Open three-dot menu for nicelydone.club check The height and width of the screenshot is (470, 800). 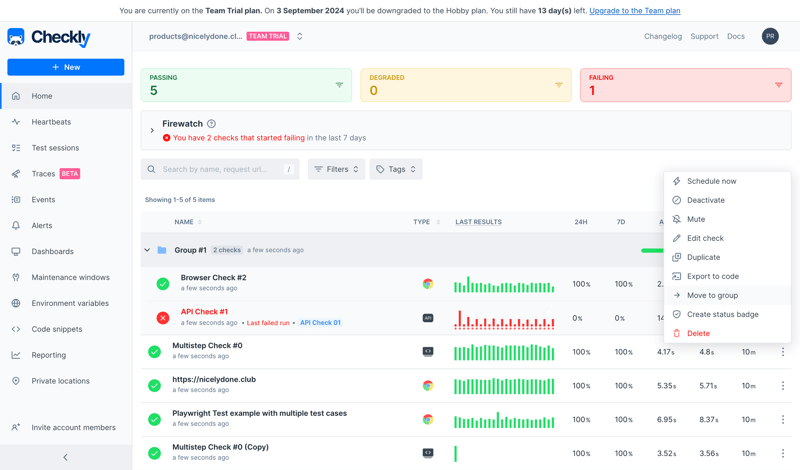tap(783, 386)
